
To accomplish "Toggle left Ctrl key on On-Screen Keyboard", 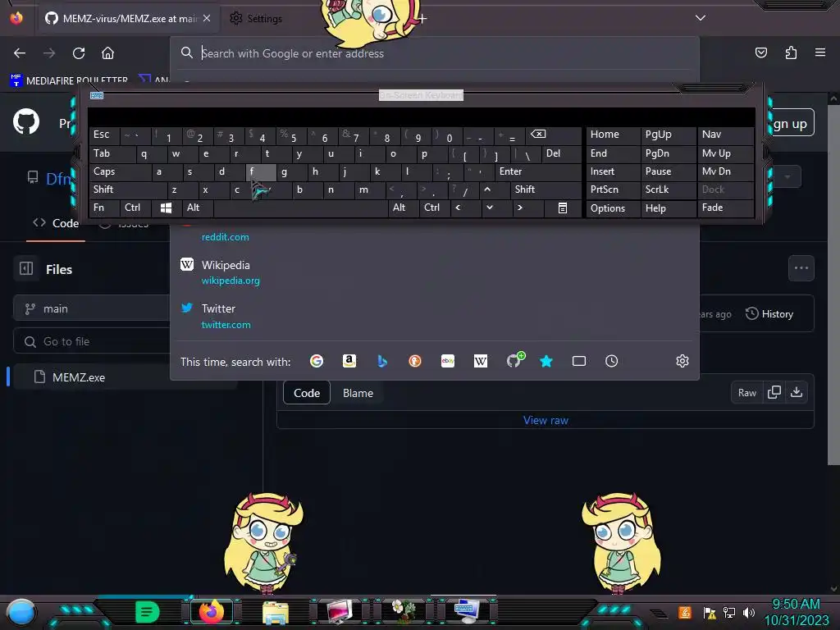I will pyautogui.click(x=135, y=208).
